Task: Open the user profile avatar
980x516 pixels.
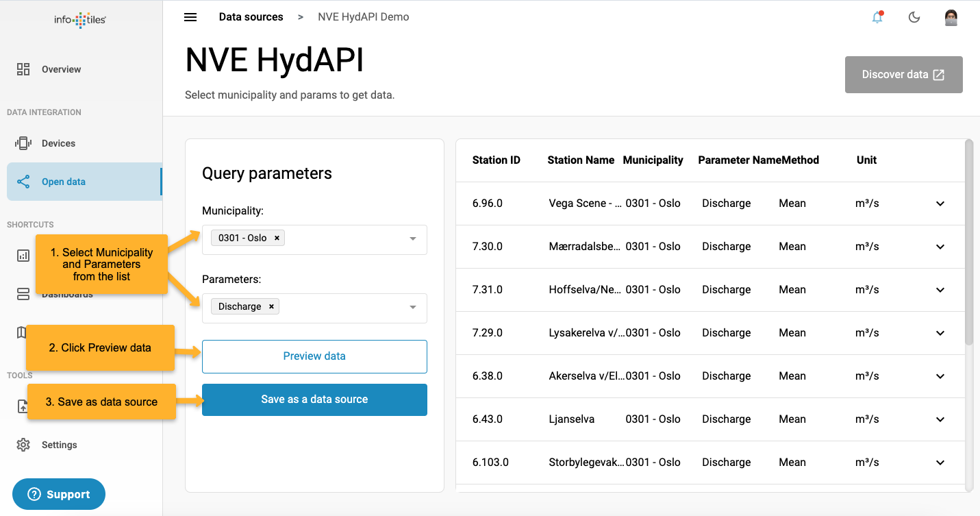Action: tap(951, 18)
